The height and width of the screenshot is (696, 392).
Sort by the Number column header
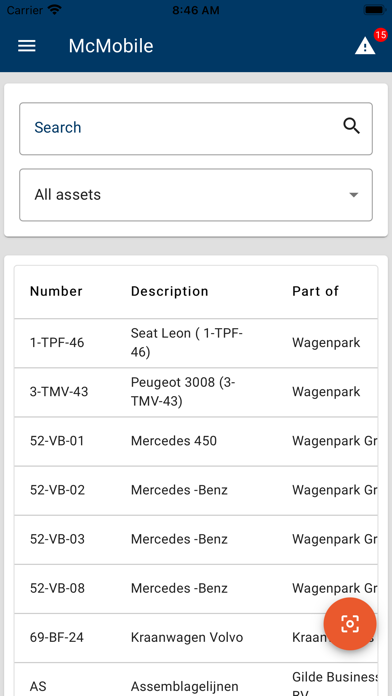(x=56, y=291)
